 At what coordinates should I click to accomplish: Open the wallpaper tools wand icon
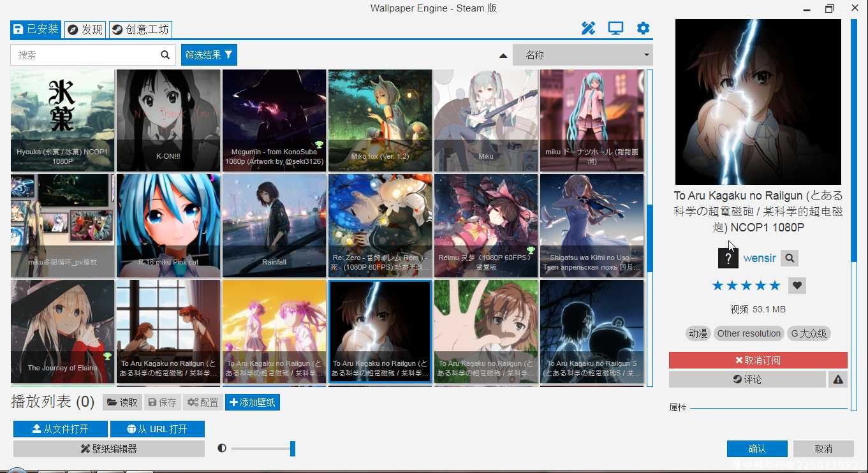588,28
